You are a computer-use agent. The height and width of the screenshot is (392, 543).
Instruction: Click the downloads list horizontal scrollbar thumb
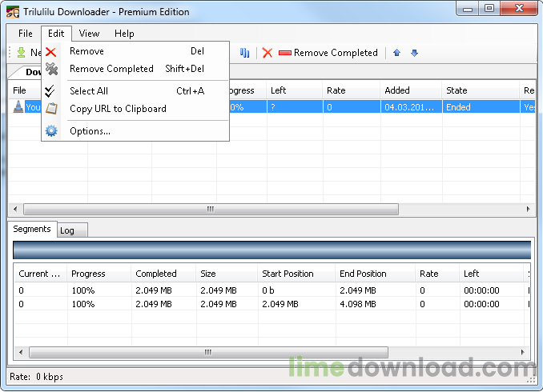(x=211, y=209)
